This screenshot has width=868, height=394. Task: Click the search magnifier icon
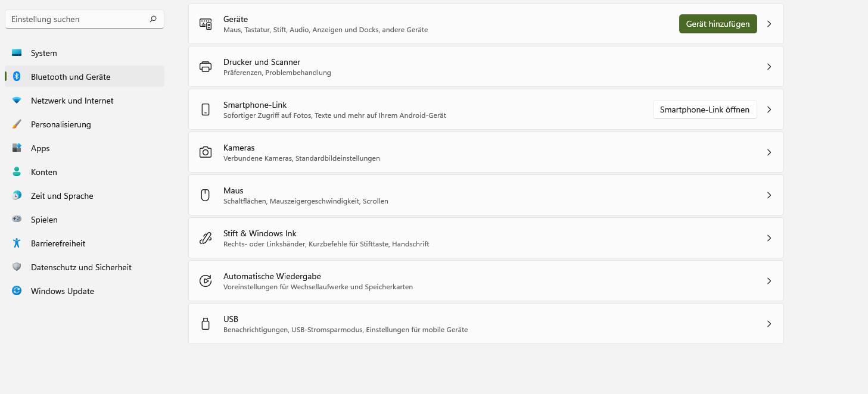pos(153,19)
